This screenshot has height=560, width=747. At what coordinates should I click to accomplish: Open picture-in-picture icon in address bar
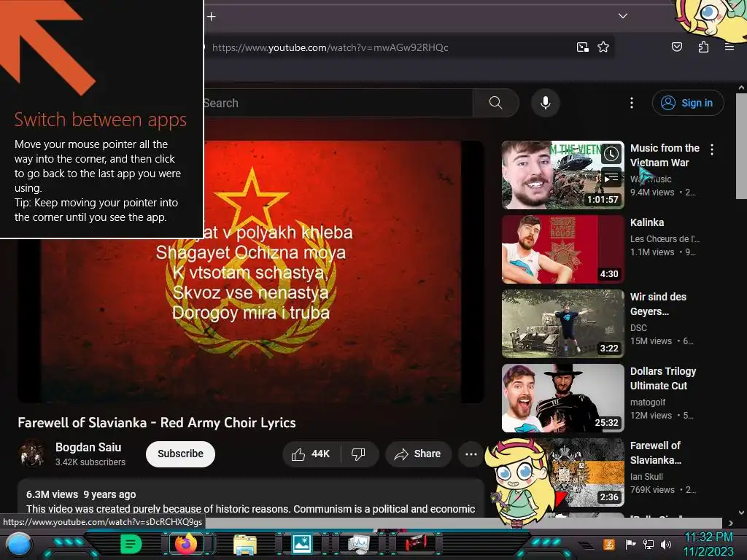(x=582, y=47)
